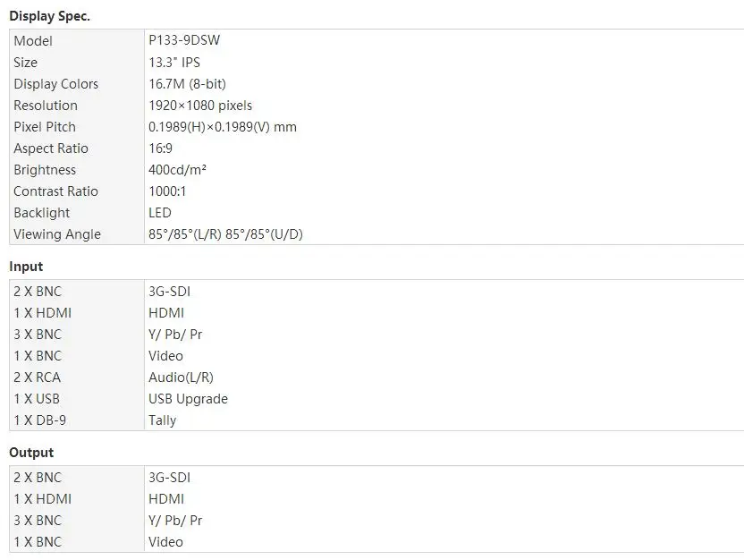The width and height of the screenshot is (744, 560).
Task: Click the 2 X RCA label
Action: point(37,378)
